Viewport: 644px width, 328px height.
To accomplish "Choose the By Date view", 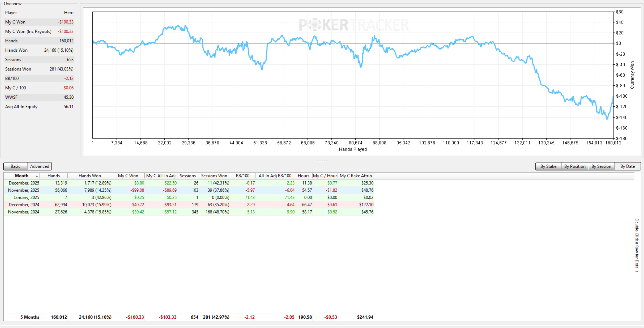I will tap(627, 166).
